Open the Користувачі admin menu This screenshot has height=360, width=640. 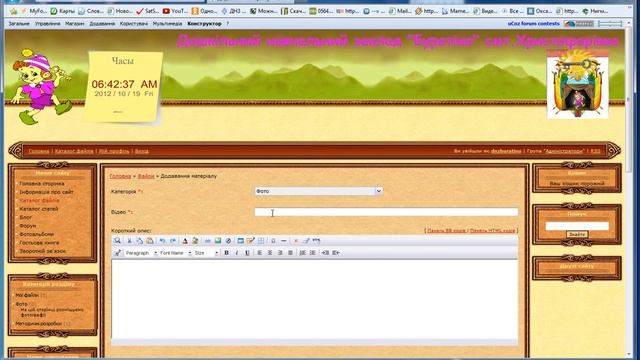tap(134, 24)
